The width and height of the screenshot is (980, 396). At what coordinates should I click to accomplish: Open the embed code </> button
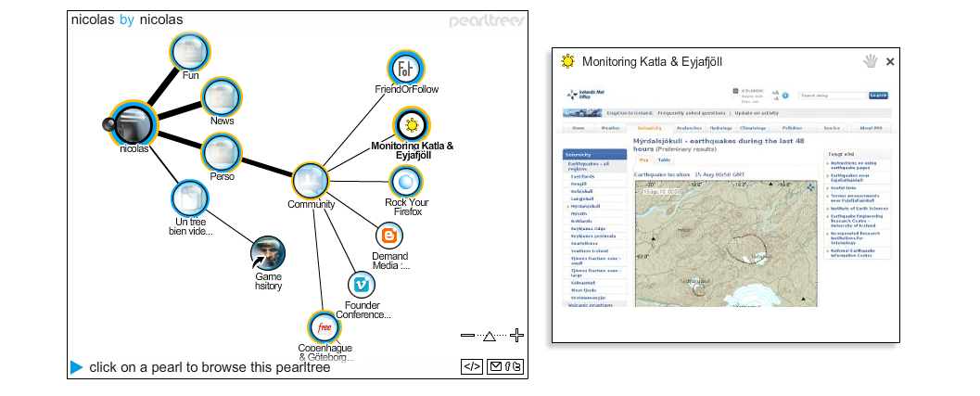pyautogui.click(x=472, y=367)
